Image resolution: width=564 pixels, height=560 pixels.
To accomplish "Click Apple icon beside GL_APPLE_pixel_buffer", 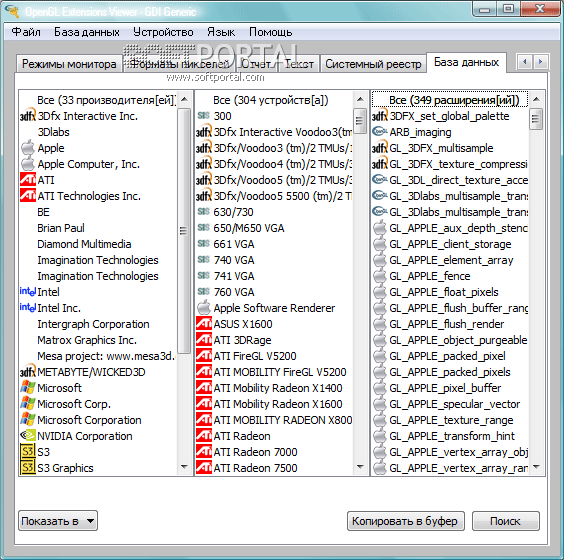I will click(379, 388).
